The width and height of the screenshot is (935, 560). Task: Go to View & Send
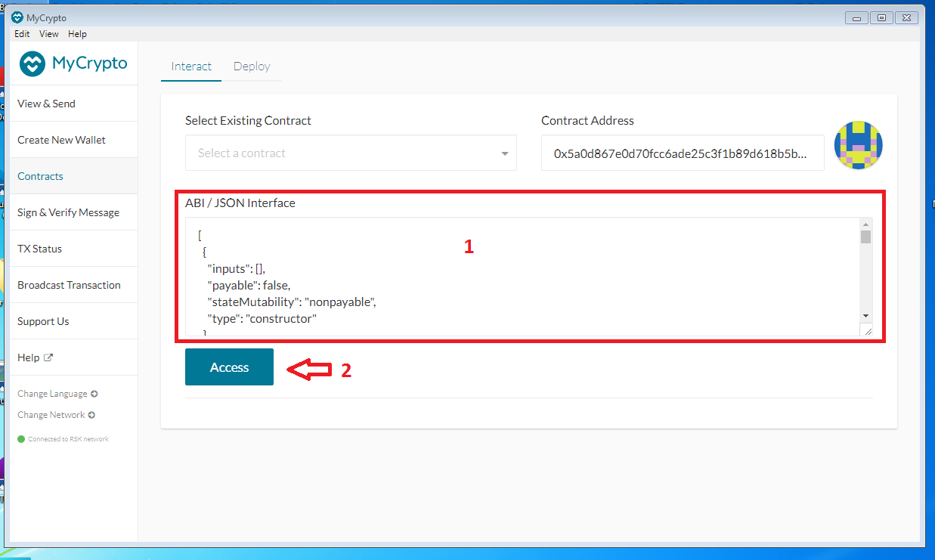coord(73,104)
